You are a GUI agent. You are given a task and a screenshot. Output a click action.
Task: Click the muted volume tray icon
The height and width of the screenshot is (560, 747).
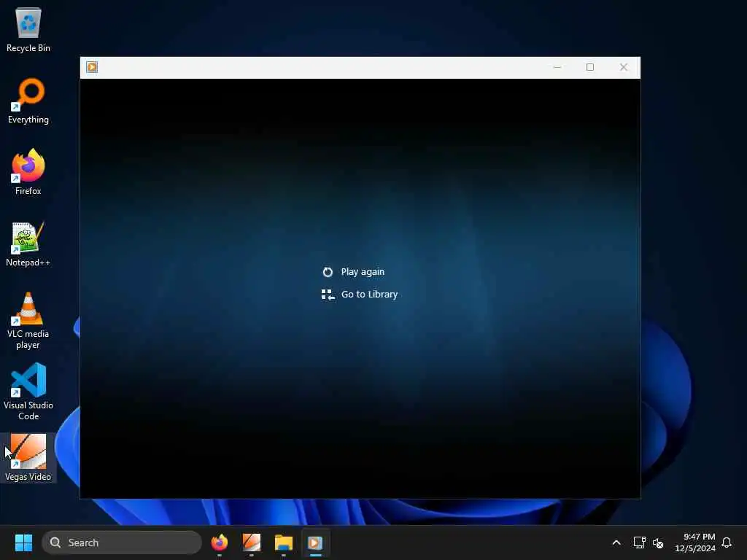(x=658, y=542)
